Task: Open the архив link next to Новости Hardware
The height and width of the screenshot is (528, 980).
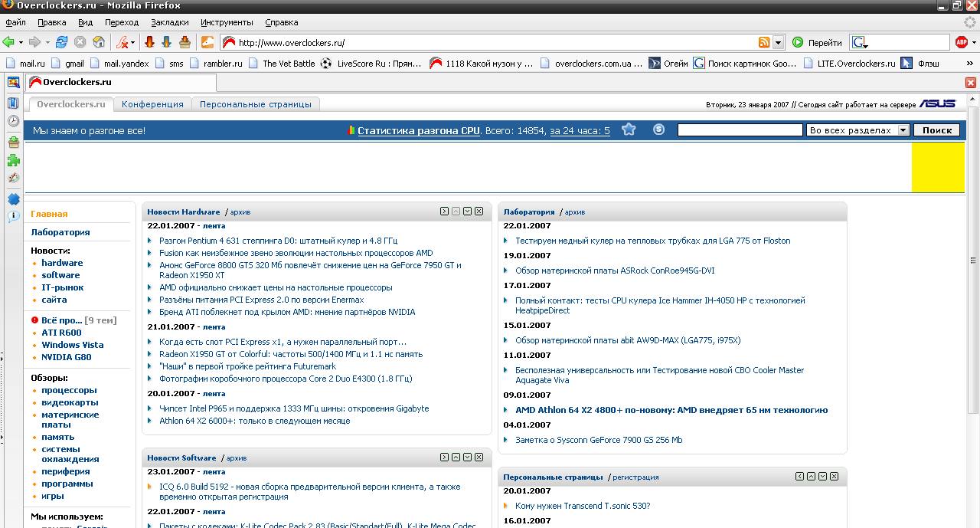Action: pos(240,212)
